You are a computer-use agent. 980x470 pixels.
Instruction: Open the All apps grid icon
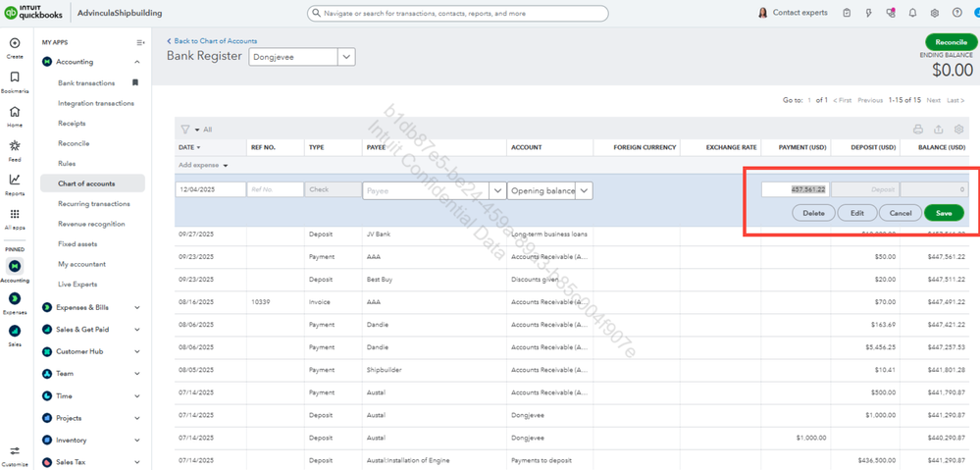coord(15,214)
